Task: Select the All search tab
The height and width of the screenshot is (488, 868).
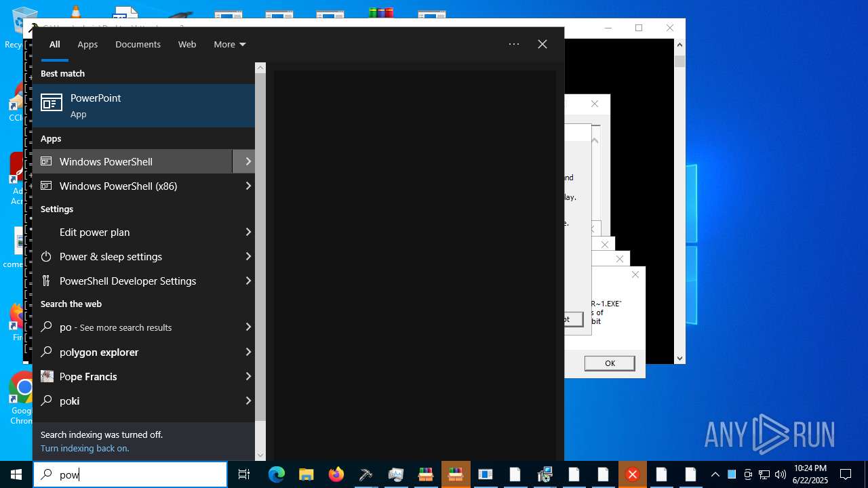Action: [x=55, y=44]
